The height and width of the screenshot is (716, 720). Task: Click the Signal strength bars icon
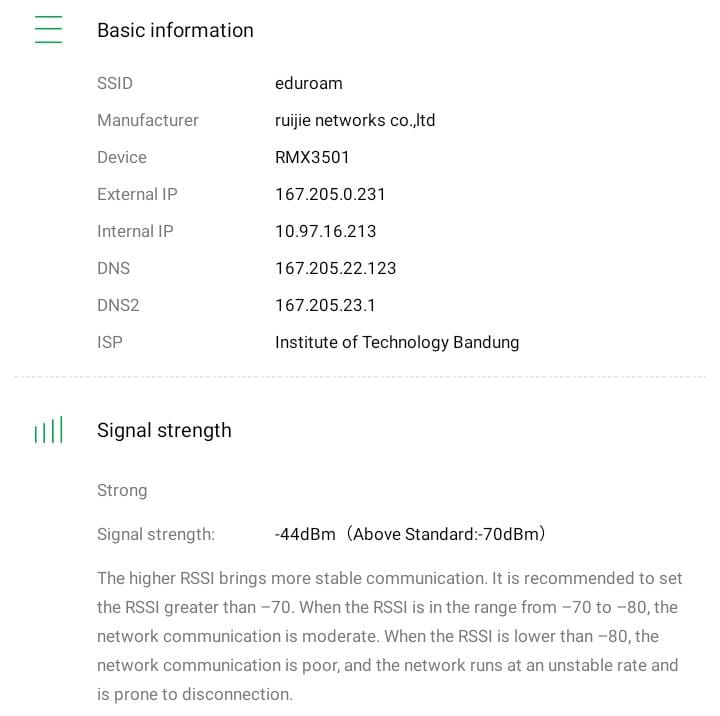[x=48, y=430]
